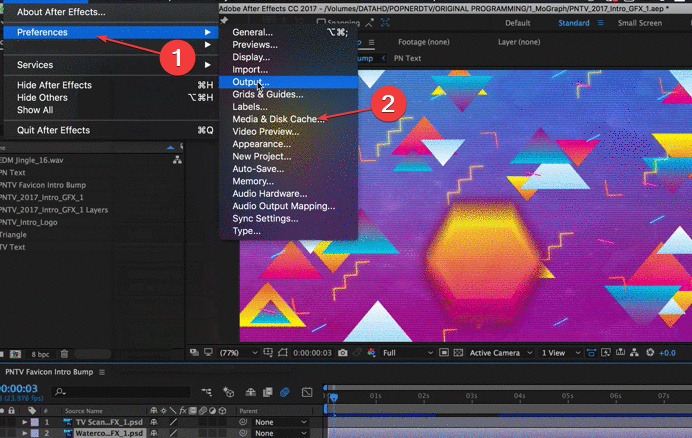
Task: Choose Show All
Action: [111, 110]
